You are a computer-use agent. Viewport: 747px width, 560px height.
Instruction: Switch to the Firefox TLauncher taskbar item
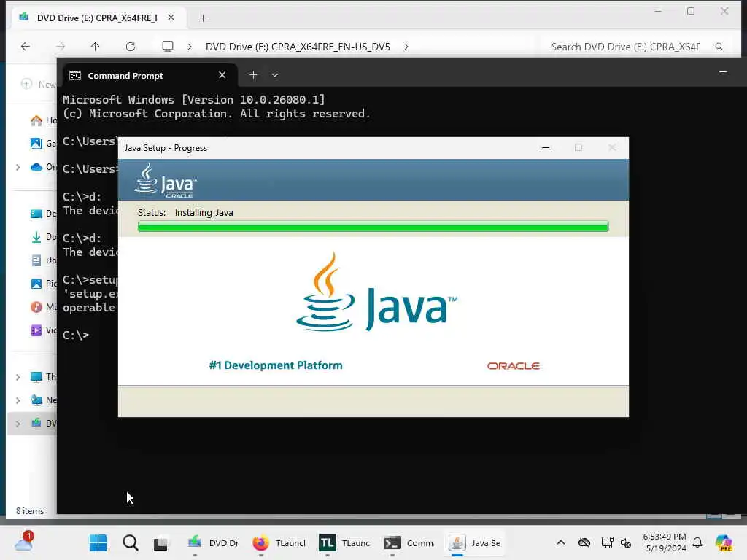pyautogui.click(x=279, y=542)
